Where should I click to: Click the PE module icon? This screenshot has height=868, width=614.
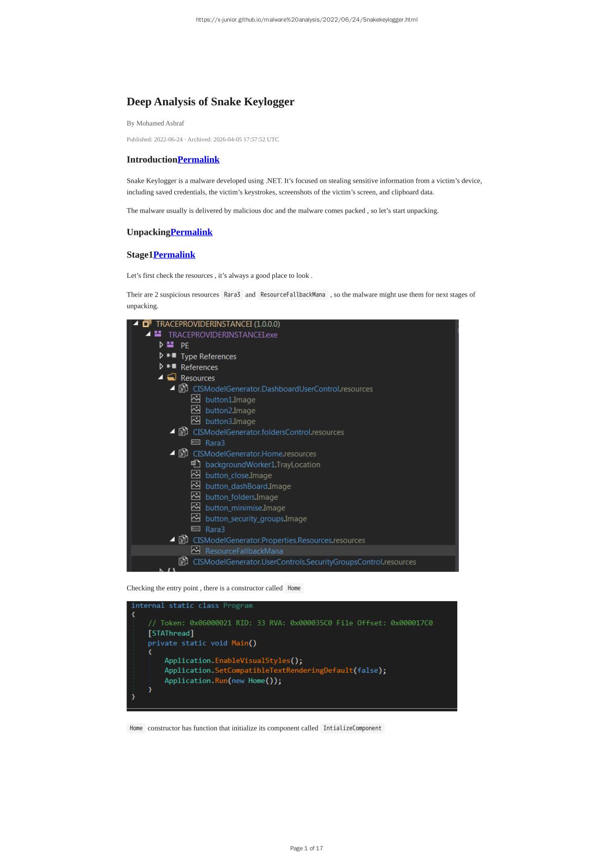[170, 345]
